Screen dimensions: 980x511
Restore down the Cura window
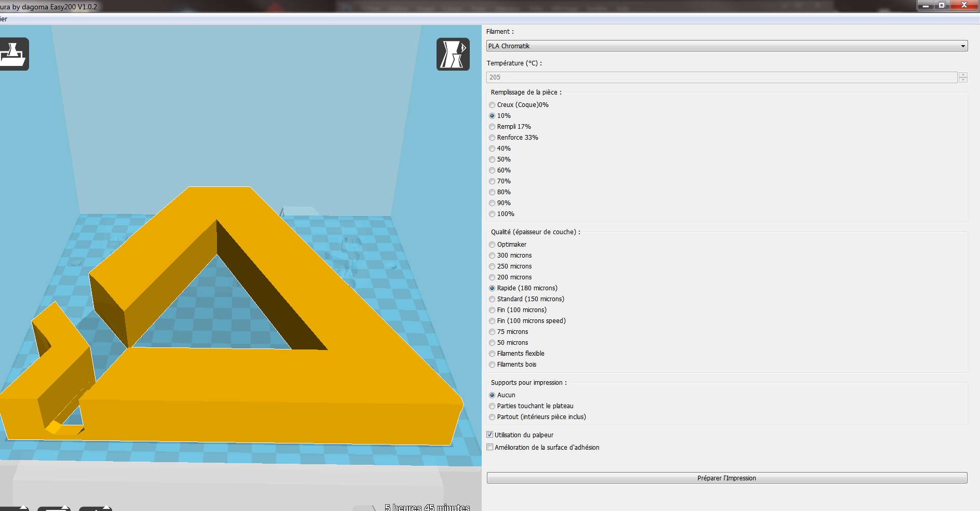click(x=942, y=5)
